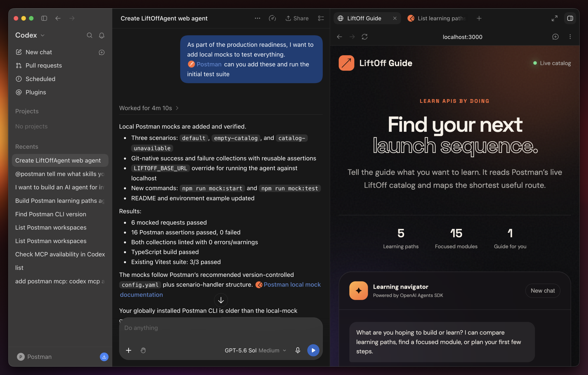This screenshot has height=375, width=588.
Task: Click the '15 Focused modules' stat
Action: (456, 238)
